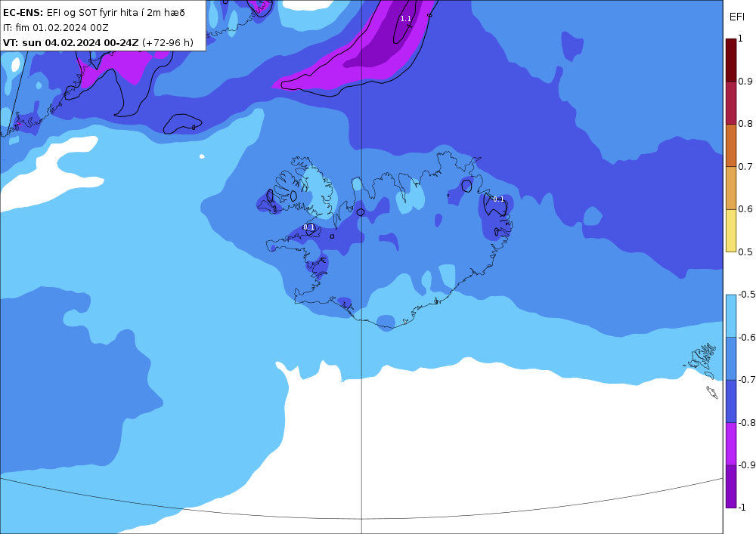The height and width of the screenshot is (534, 756).
Task: Click the legend value '0.6'
Action: click(745, 209)
